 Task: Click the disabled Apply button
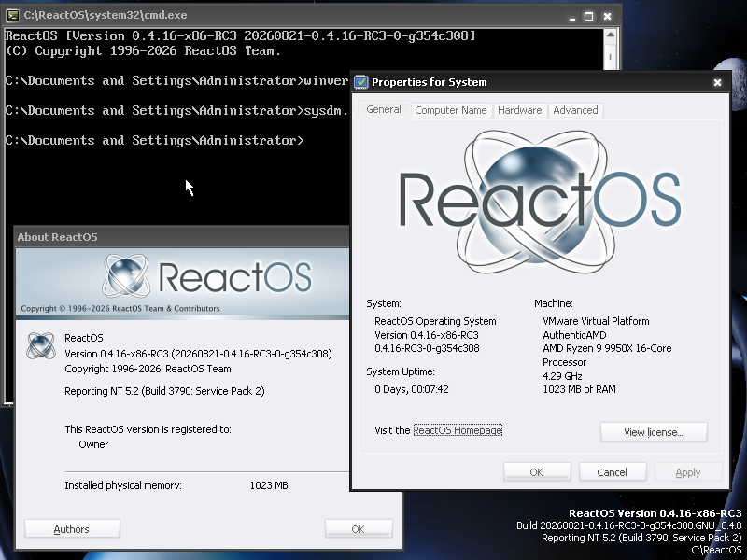pos(688,472)
